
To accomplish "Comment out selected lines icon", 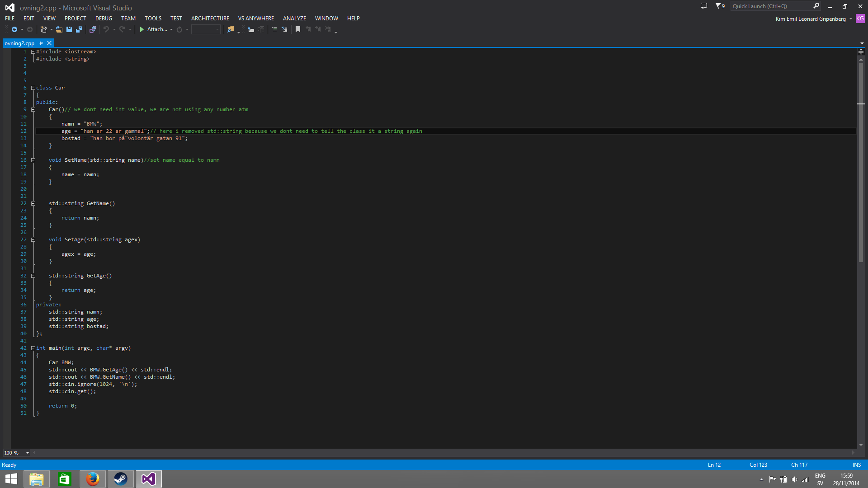I will click(x=274, y=29).
